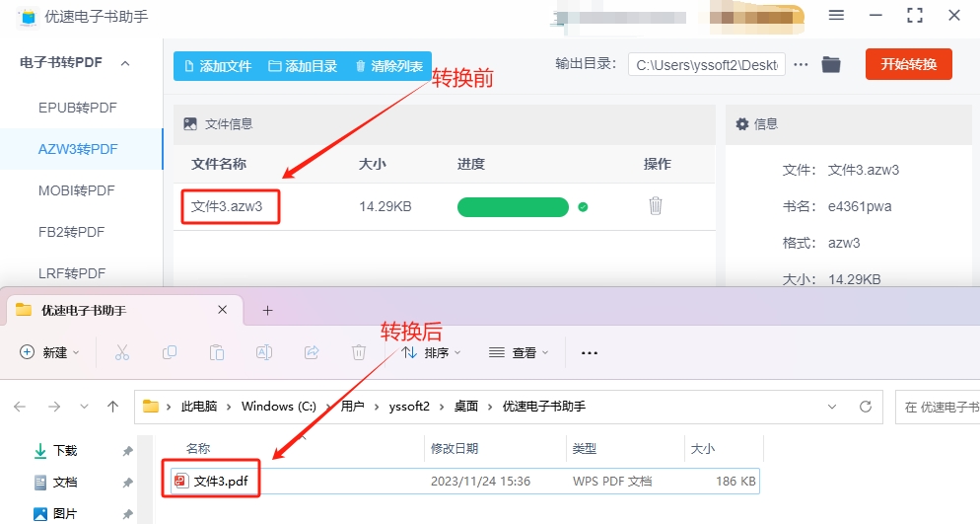Viewport: 980px width, 524px height.
Task: Click the Copy icon in Explorer toolbar
Action: point(169,352)
